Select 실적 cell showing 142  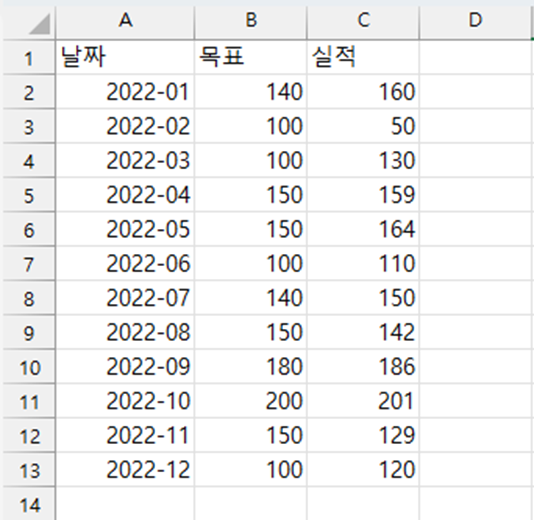363,332
